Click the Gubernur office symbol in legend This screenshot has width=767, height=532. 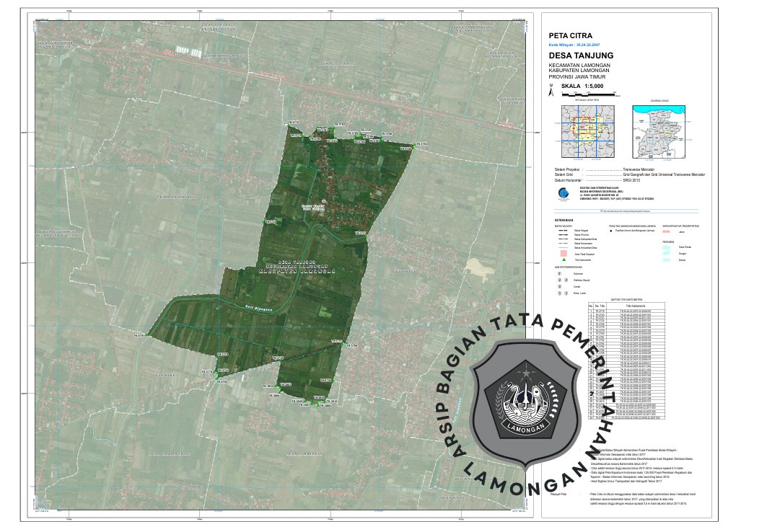(558, 273)
